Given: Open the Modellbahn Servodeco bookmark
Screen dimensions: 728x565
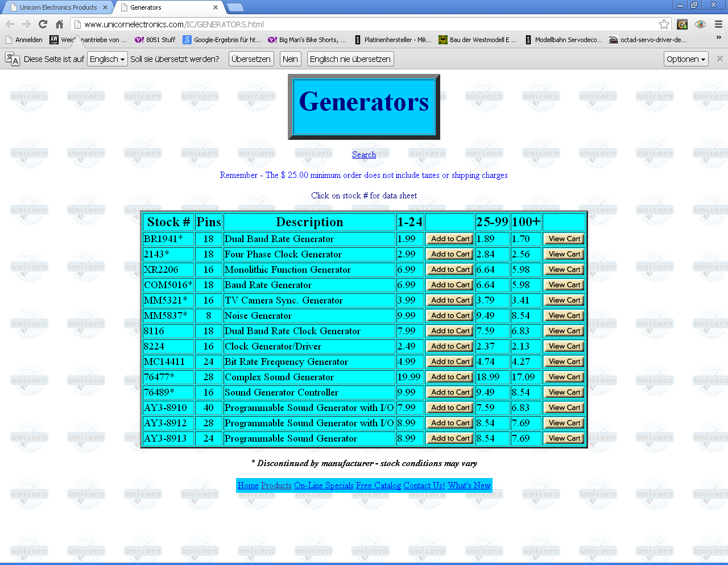Looking at the screenshot, I should (563, 40).
